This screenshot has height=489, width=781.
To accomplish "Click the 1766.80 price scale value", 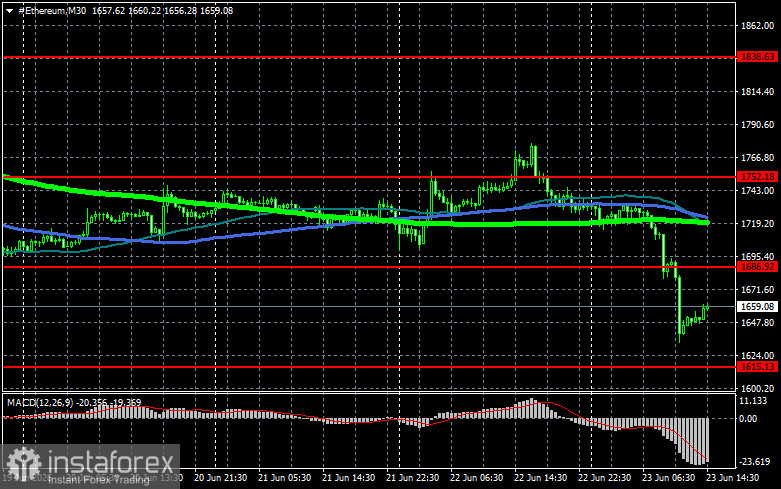I will point(758,158).
